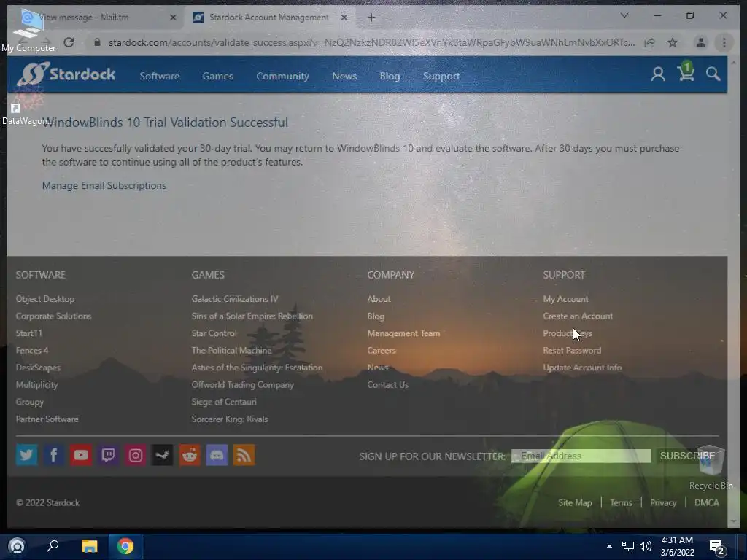
Task: Click the SUBSCRIBE newsletter button
Action: pos(687,456)
